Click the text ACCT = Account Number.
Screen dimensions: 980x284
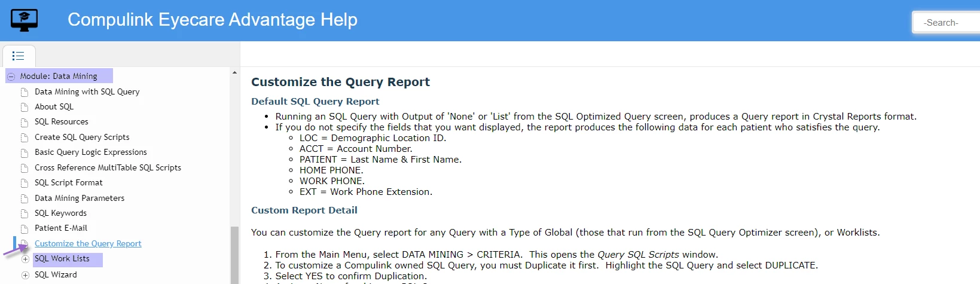pyautogui.click(x=356, y=149)
